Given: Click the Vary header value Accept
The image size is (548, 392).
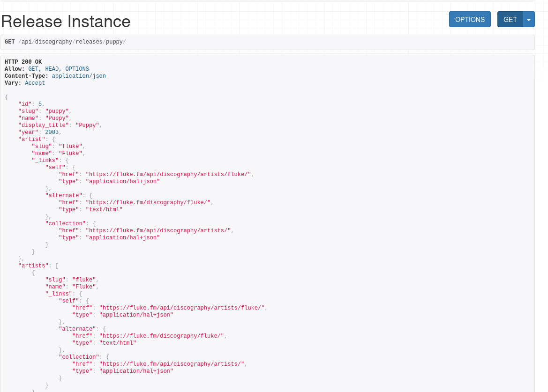Looking at the screenshot, I should tap(35, 83).
